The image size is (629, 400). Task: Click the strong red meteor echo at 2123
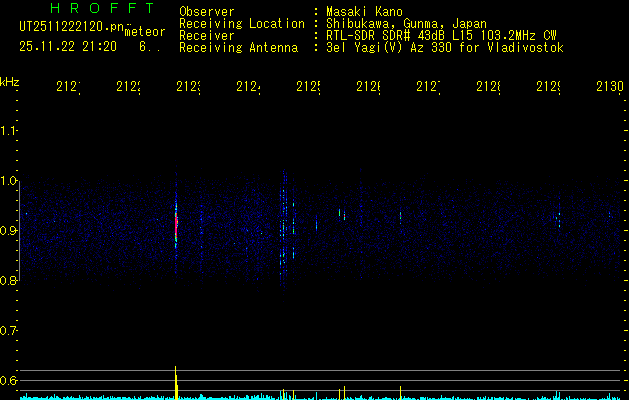[x=176, y=225]
